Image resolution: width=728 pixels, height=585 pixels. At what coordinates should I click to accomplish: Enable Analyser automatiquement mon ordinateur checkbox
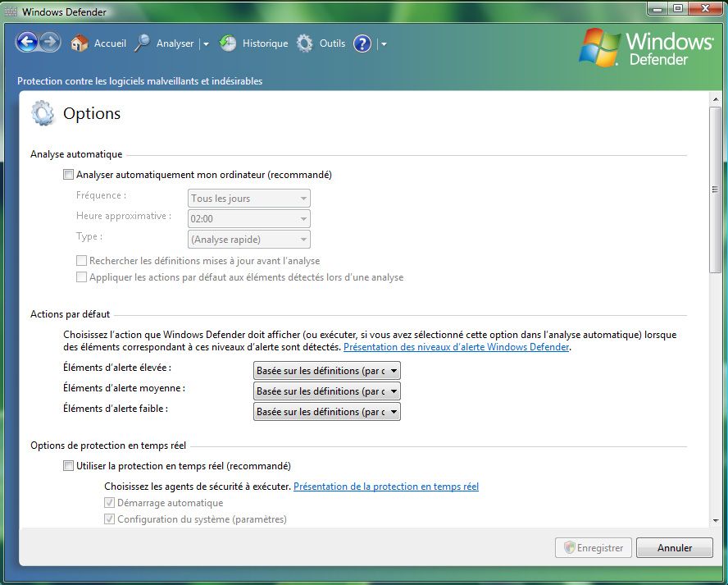point(68,175)
